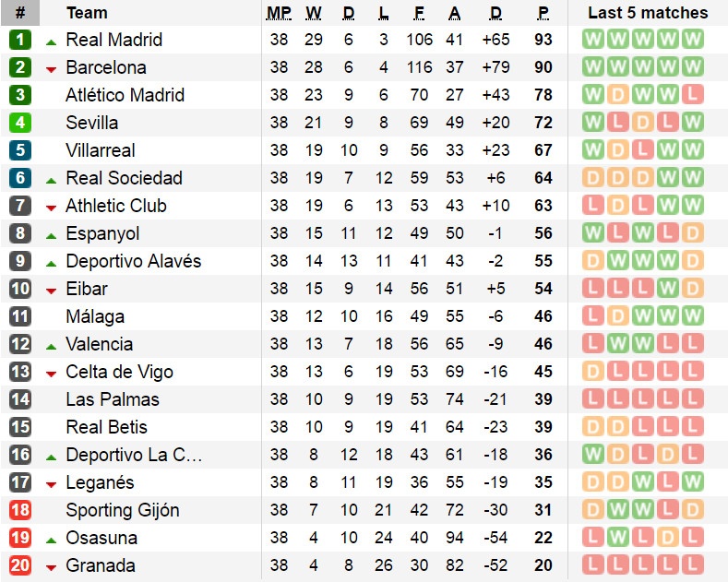This screenshot has width=728, height=582.
Task: Click Real Madrid's 93 points value
Action: pos(543,40)
